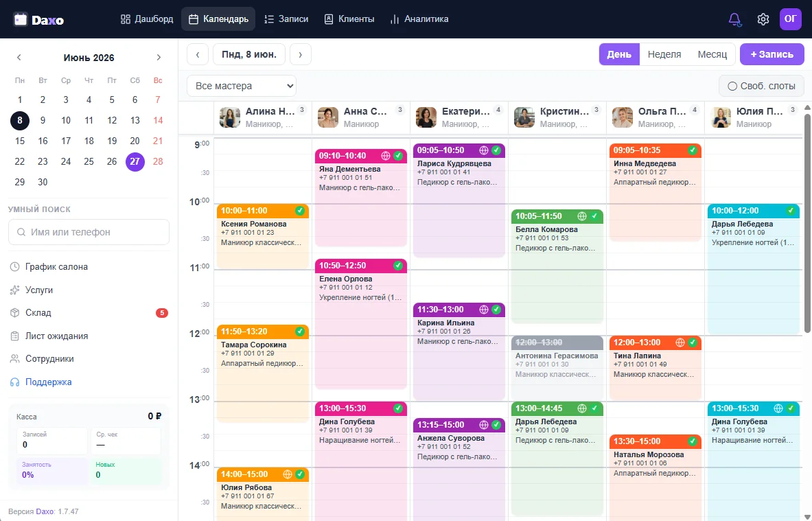Open the Все мастера dropdown
The height and width of the screenshot is (521, 812).
pyautogui.click(x=242, y=86)
